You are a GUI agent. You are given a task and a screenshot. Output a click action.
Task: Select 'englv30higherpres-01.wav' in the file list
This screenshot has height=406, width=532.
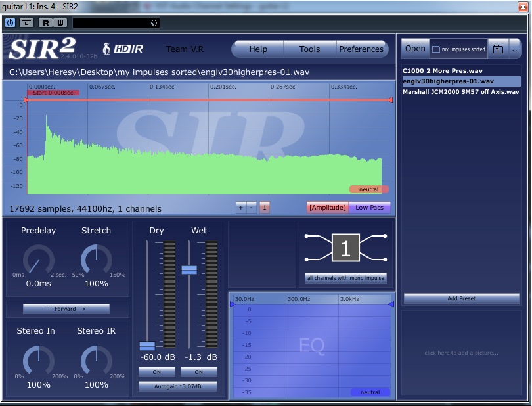pyautogui.click(x=462, y=81)
